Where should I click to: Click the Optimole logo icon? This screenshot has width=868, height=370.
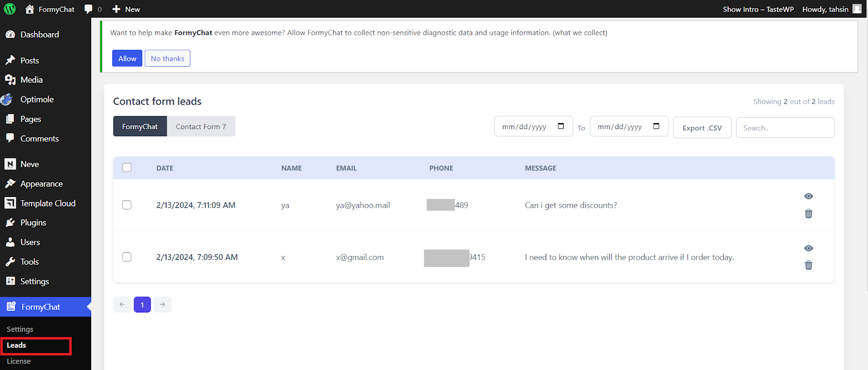[x=7, y=99]
